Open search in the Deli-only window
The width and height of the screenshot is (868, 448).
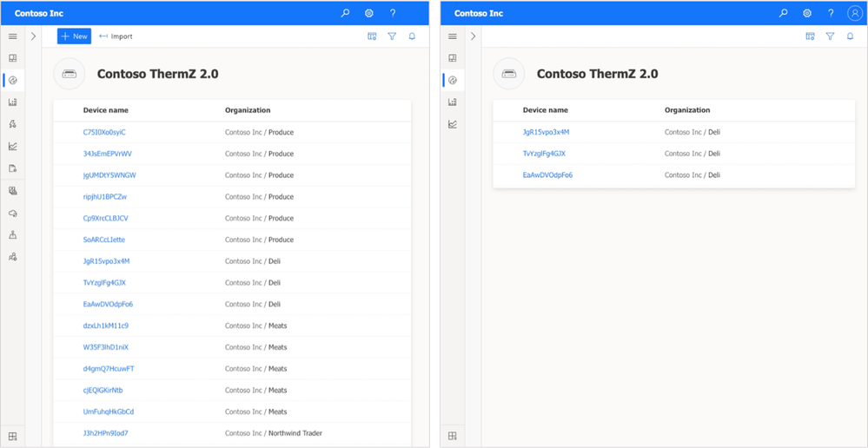point(784,13)
